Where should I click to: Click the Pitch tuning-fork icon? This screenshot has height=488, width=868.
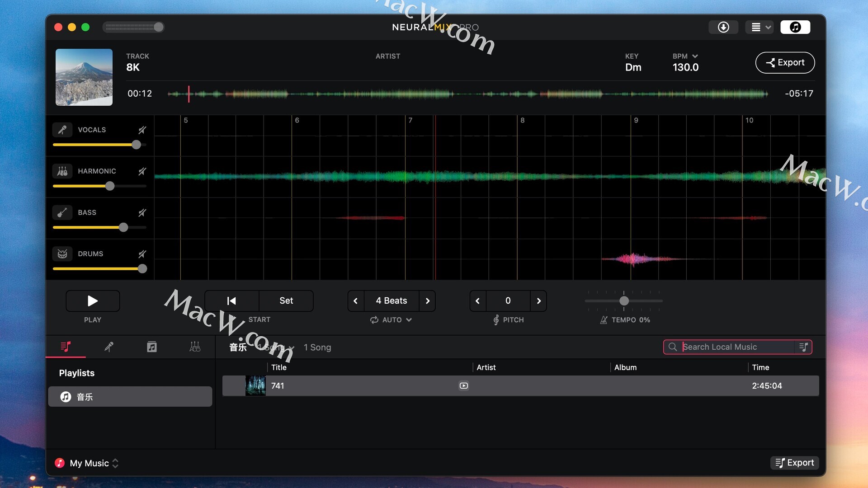(x=496, y=320)
